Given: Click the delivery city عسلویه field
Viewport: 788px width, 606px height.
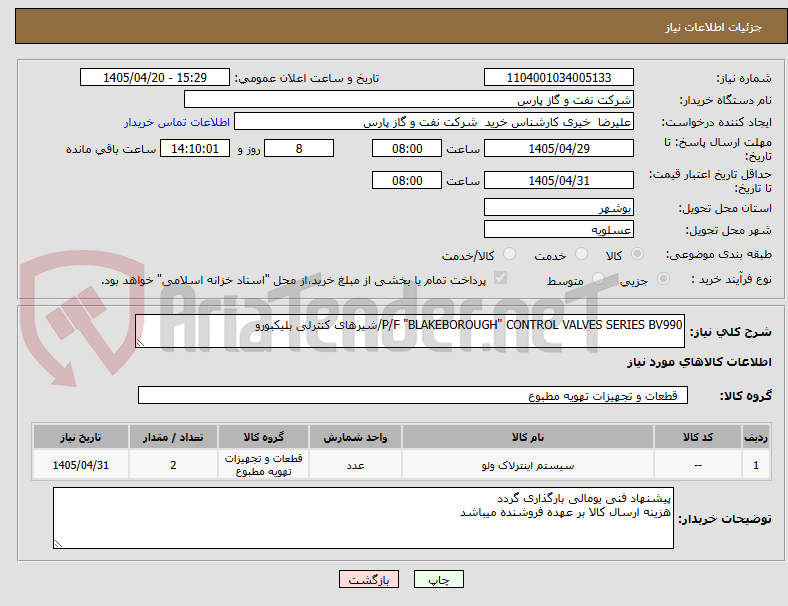Looking at the screenshot, I should [558, 230].
